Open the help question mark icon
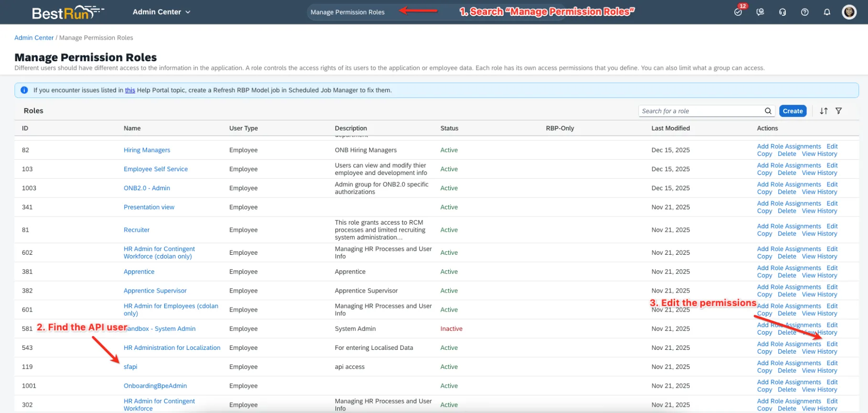The width and height of the screenshot is (868, 413). pyautogui.click(x=804, y=12)
